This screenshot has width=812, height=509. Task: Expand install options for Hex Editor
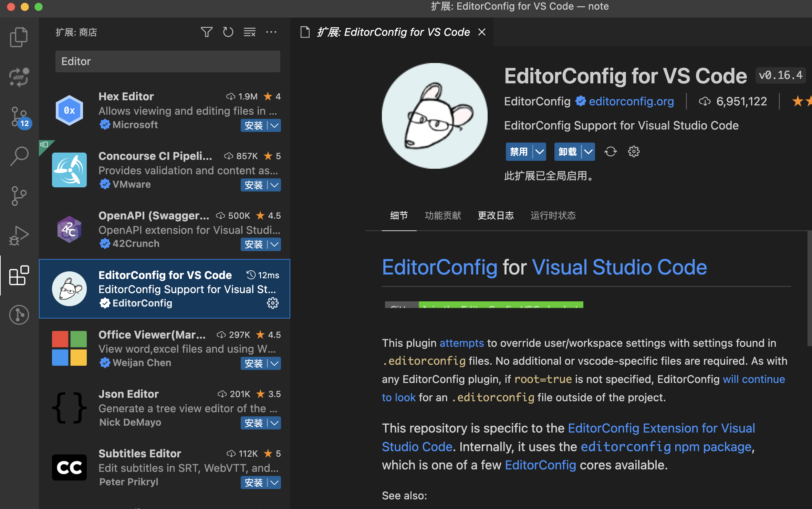(x=274, y=126)
